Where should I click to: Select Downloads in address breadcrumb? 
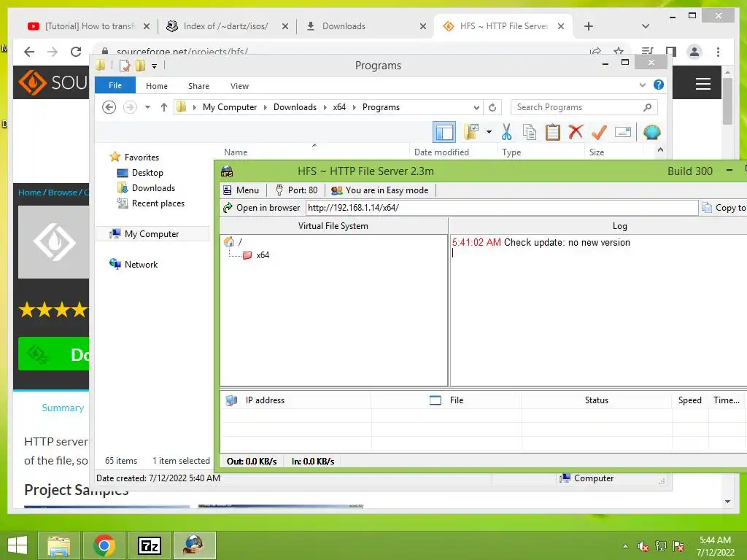click(295, 107)
